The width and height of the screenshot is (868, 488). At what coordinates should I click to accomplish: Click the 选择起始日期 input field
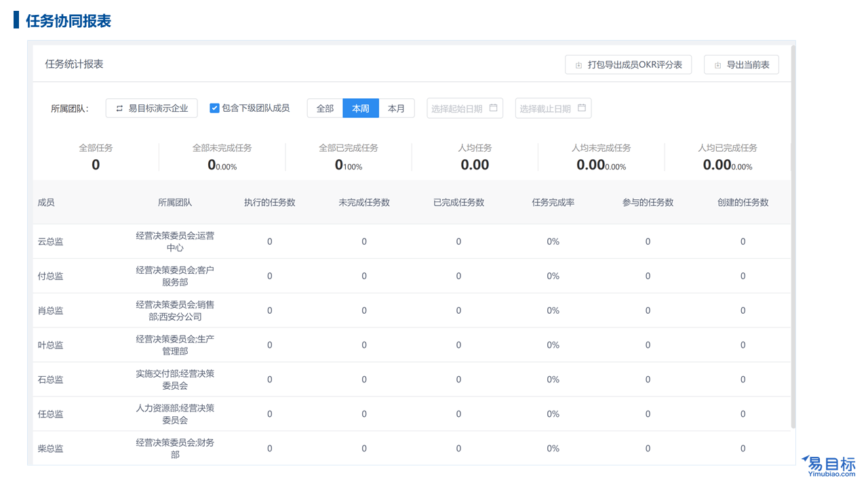[x=465, y=108]
